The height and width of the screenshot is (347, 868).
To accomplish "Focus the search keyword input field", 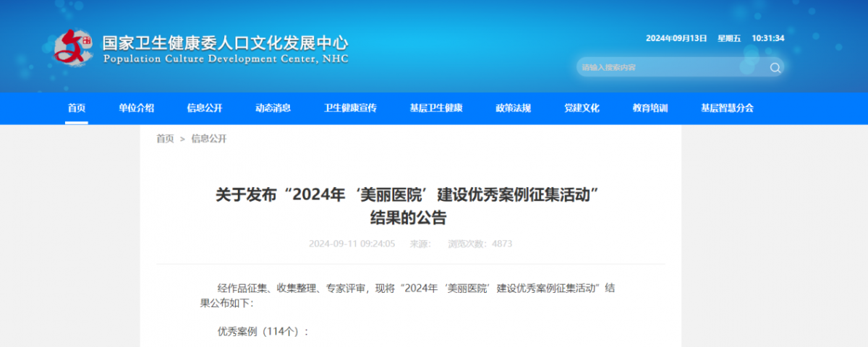I will (669, 68).
